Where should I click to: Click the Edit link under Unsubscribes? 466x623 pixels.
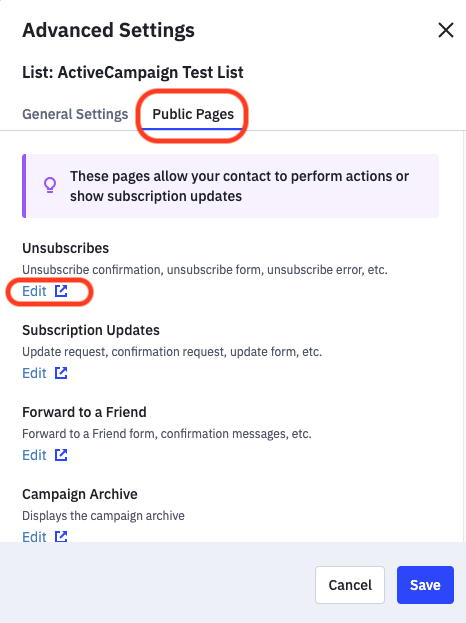click(x=34, y=291)
